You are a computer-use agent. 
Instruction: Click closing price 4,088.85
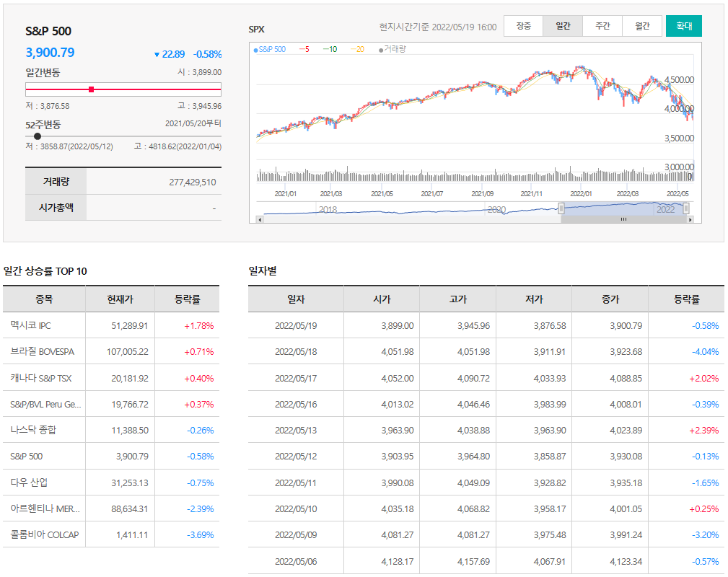(626, 379)
